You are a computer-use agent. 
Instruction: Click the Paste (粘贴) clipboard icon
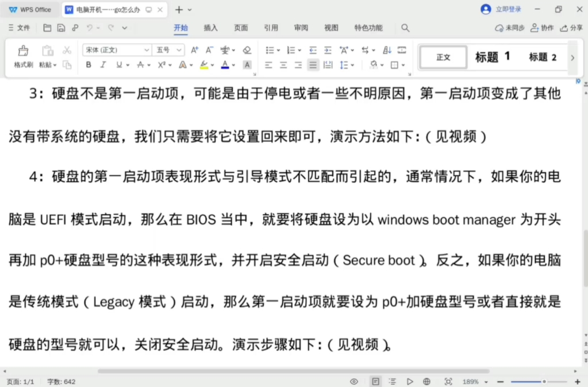coord(47,51)
